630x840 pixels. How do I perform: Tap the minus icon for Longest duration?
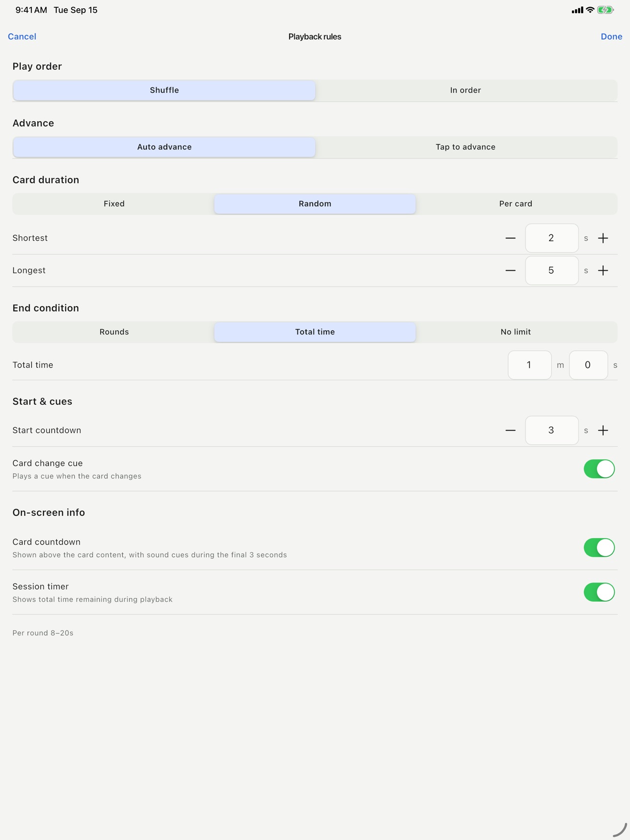click(x=510, y=271)
